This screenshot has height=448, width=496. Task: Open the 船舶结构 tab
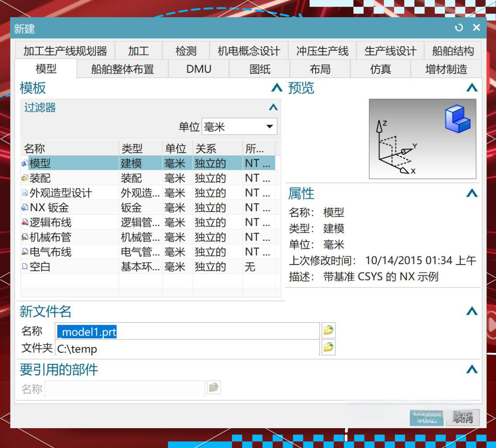point(453,51)
